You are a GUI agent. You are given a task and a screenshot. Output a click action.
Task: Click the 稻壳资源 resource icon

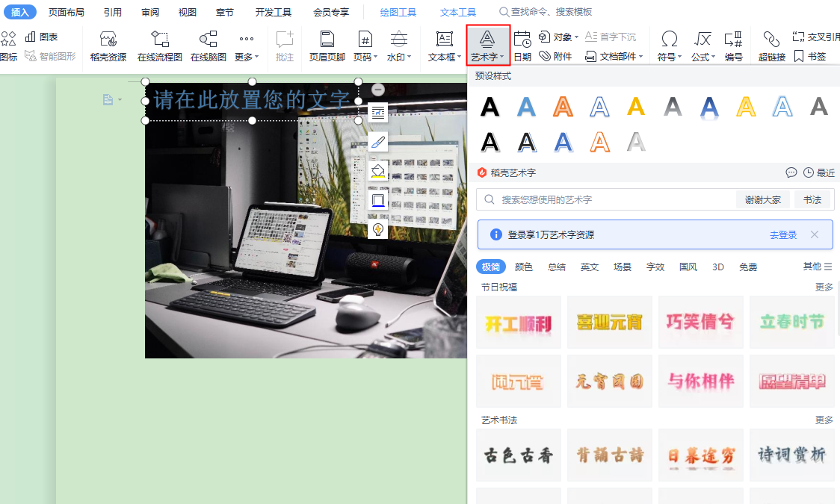(108, 46)
